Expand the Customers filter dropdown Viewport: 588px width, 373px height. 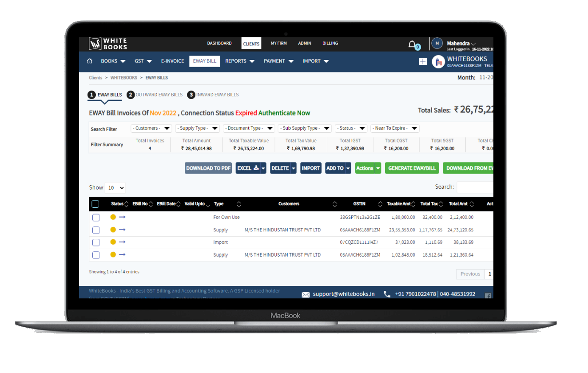point(151,128)
